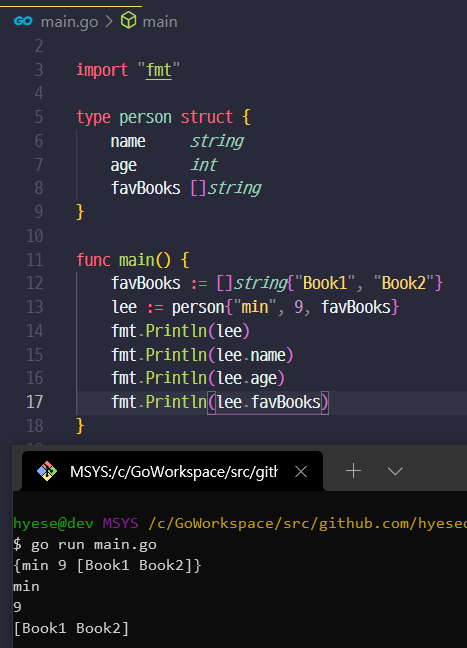Click the 'import' keyword on line 3
The width and height of the screenshot is (467, 648).
(x=102, y=71)
